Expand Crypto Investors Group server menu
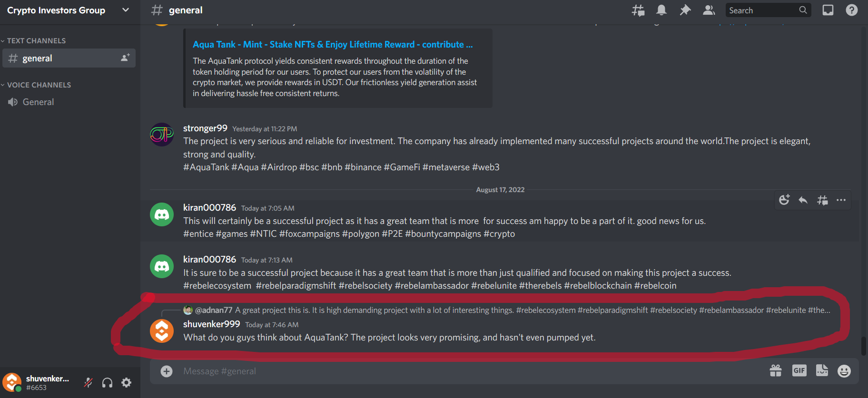Image resolution: width=868 pixels, height=398 pixels. [x=70, y=10]
